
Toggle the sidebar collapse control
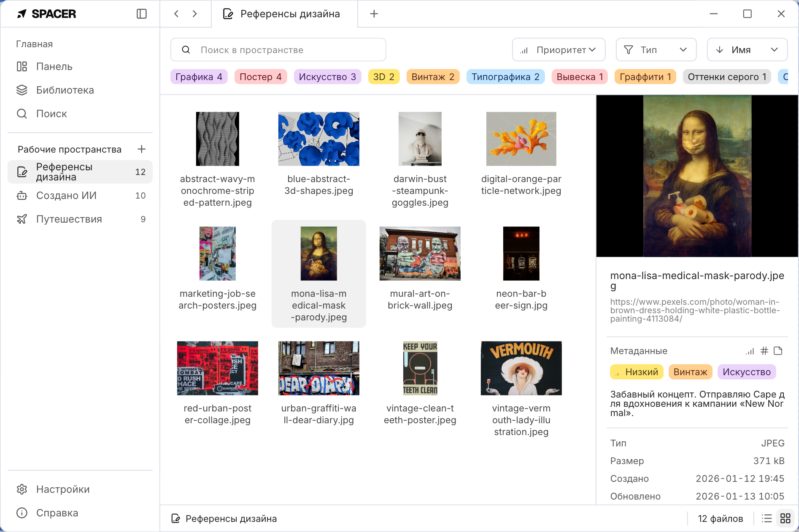pos(142,13)
